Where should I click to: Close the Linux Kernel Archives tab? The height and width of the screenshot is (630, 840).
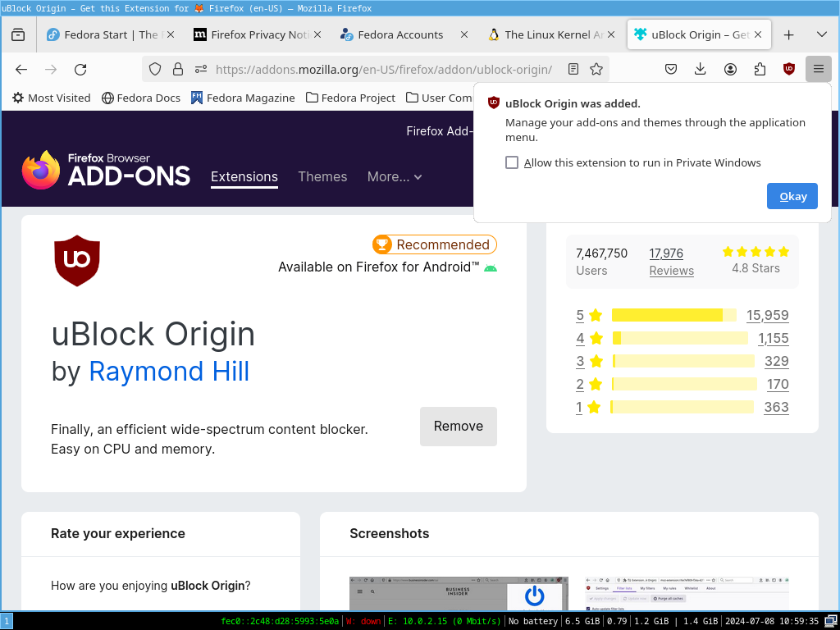click(610, 34)
